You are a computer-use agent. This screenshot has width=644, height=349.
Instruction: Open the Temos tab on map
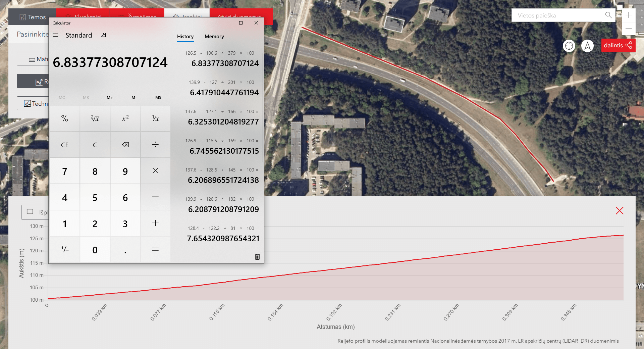tap(33, 17)
